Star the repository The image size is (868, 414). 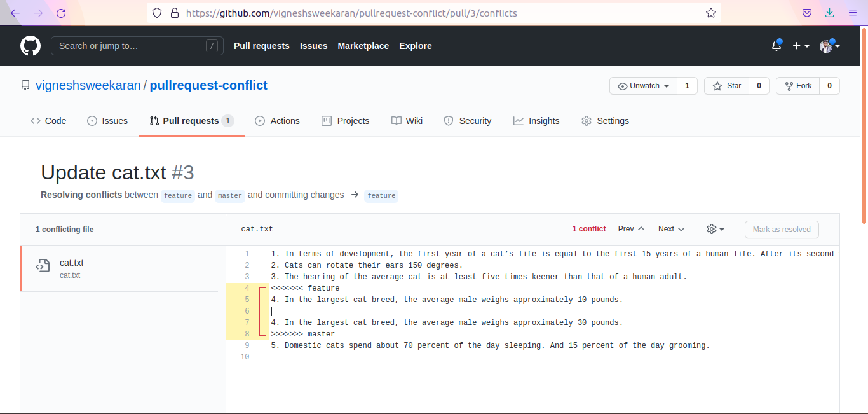pos(726,86)
